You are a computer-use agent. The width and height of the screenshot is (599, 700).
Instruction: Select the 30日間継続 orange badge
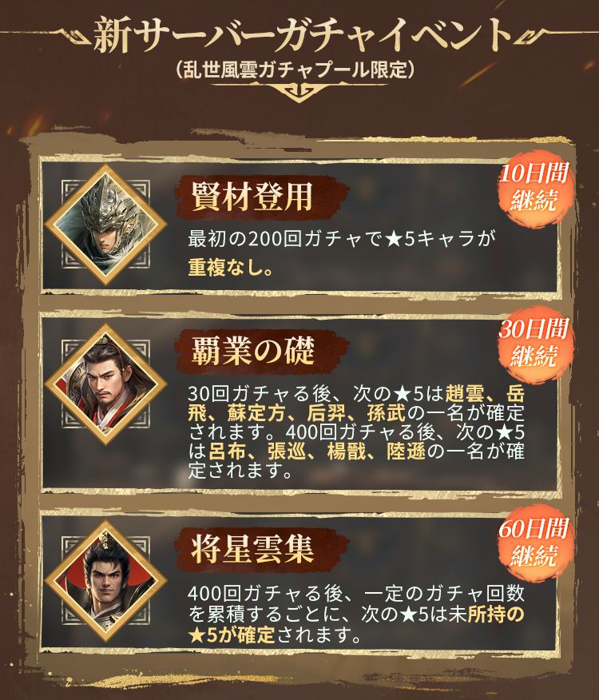pos(534,343)
